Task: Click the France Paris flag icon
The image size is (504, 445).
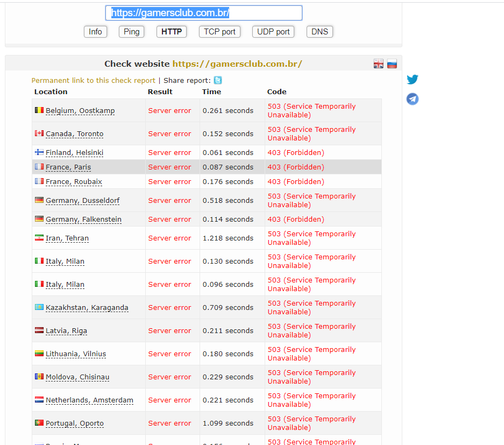Action: tap(39, 167)
